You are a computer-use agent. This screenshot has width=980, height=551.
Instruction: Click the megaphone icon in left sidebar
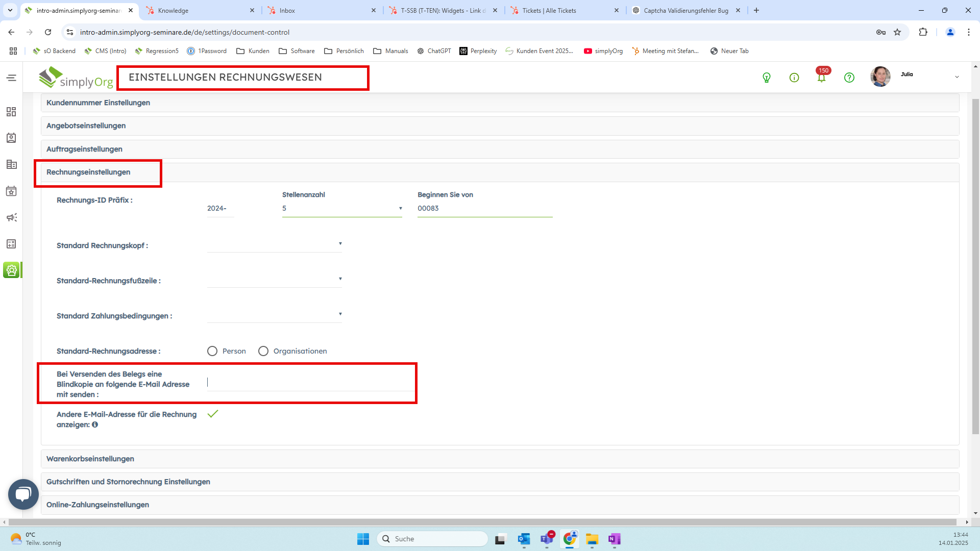[x=11, y=218]
